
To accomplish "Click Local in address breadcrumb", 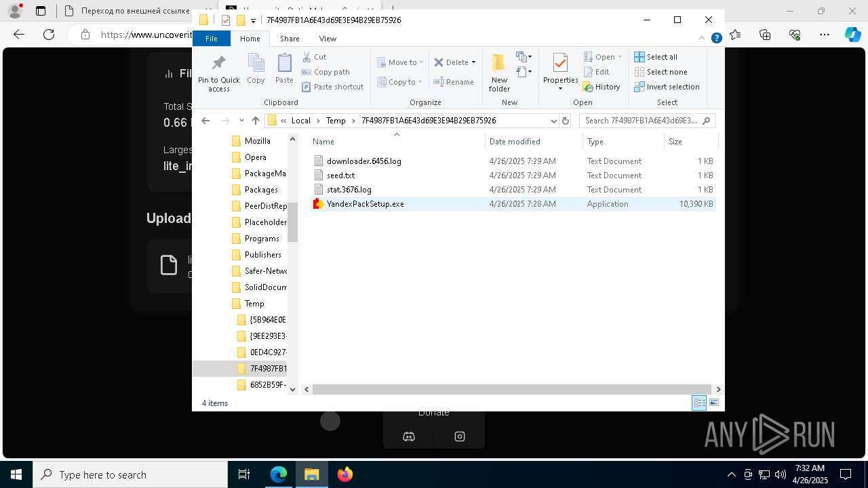I will tap(301, 121).
